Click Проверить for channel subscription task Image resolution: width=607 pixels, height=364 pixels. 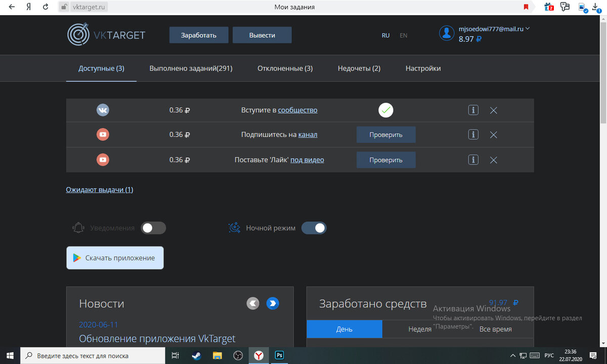point(386,134)
